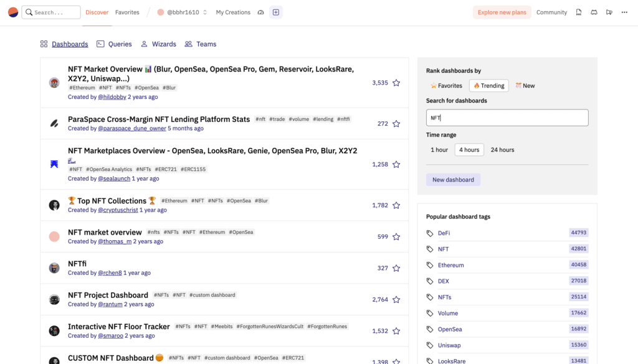
Task: Select the Volume popular tag
Action: 448,313
